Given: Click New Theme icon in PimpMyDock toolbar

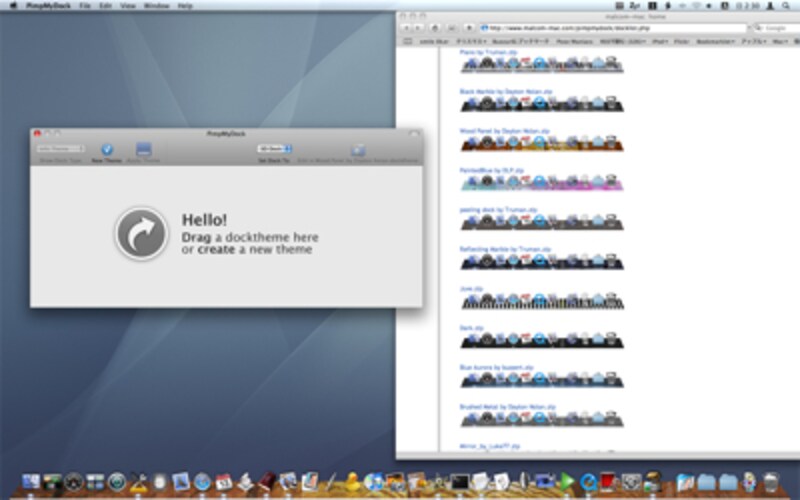Looking at the screenshot, I should click(x=107, y=149).
